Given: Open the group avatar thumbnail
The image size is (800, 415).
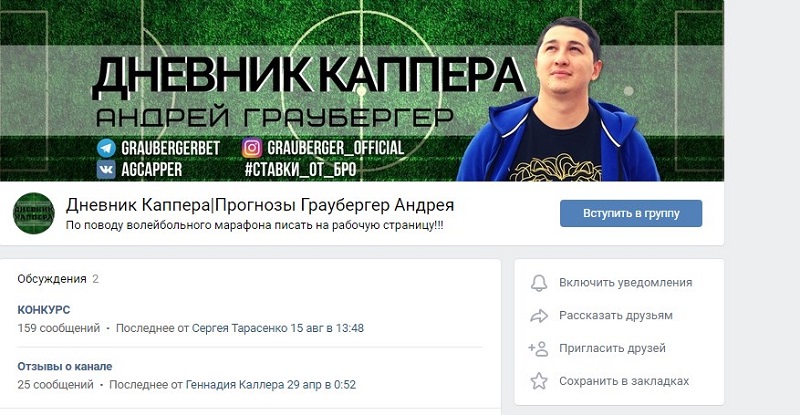Looking at the screenshot, I should (33, 213).
